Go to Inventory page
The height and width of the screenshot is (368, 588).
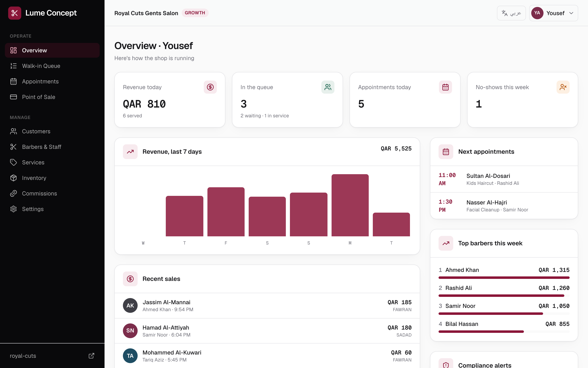(52, 178)
